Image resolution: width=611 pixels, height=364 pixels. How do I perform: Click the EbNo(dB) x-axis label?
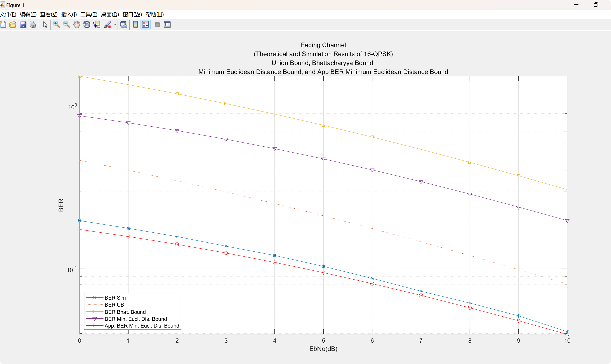(323, 349)
